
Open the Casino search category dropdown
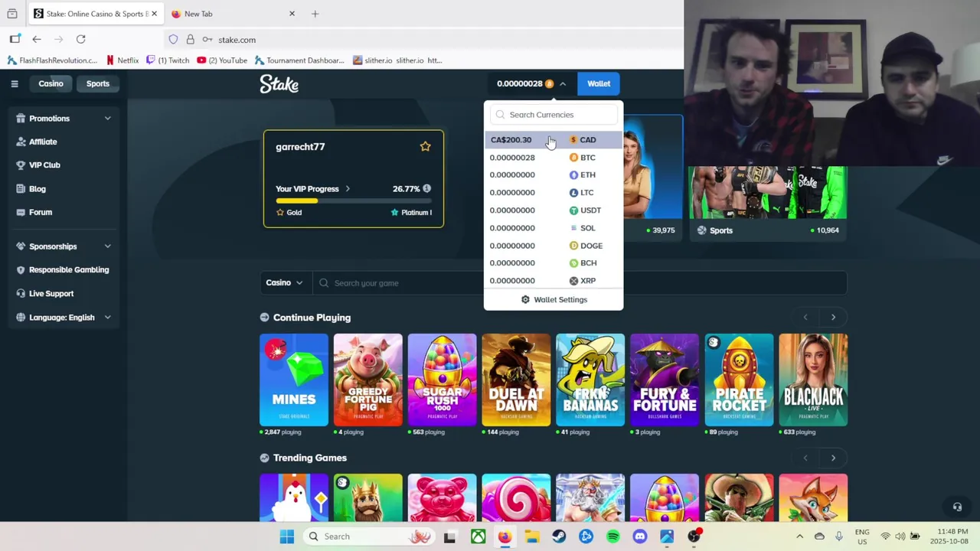(285, 283)
